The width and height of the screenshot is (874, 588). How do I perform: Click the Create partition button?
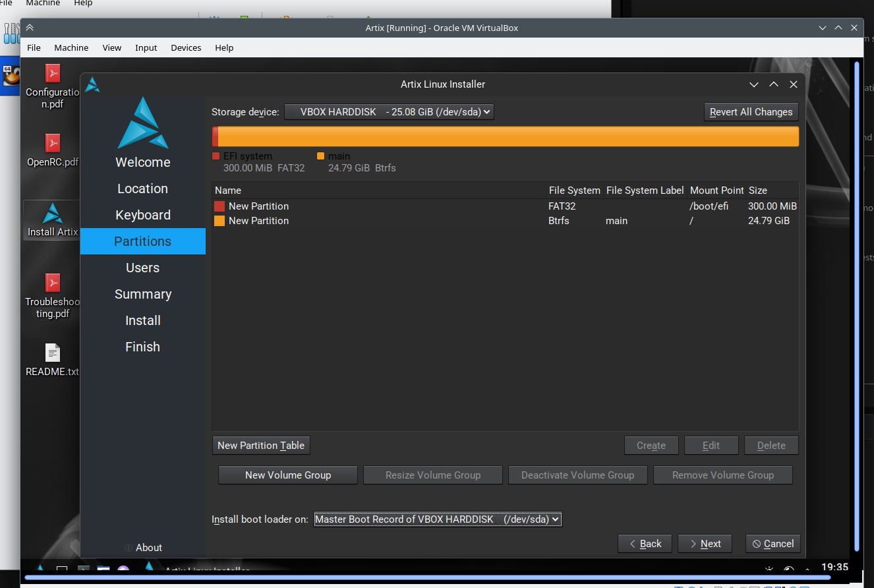click(x=651, y=446)
